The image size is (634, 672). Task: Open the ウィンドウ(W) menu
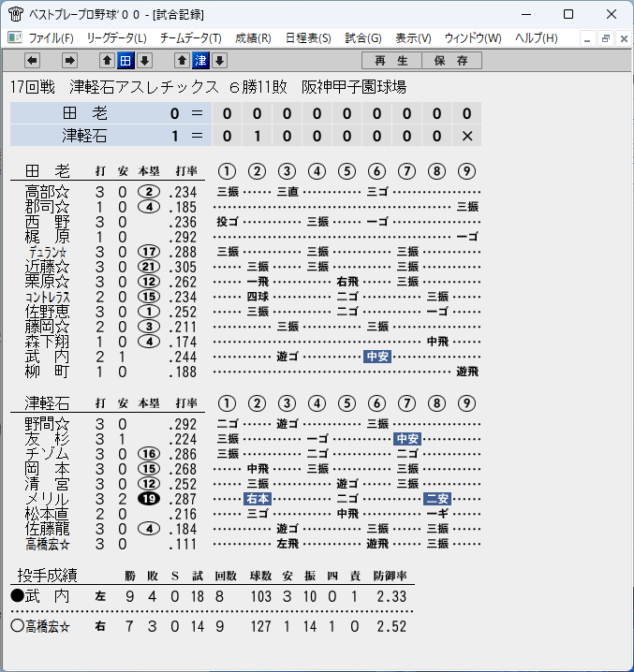click(x=473, y=38)
